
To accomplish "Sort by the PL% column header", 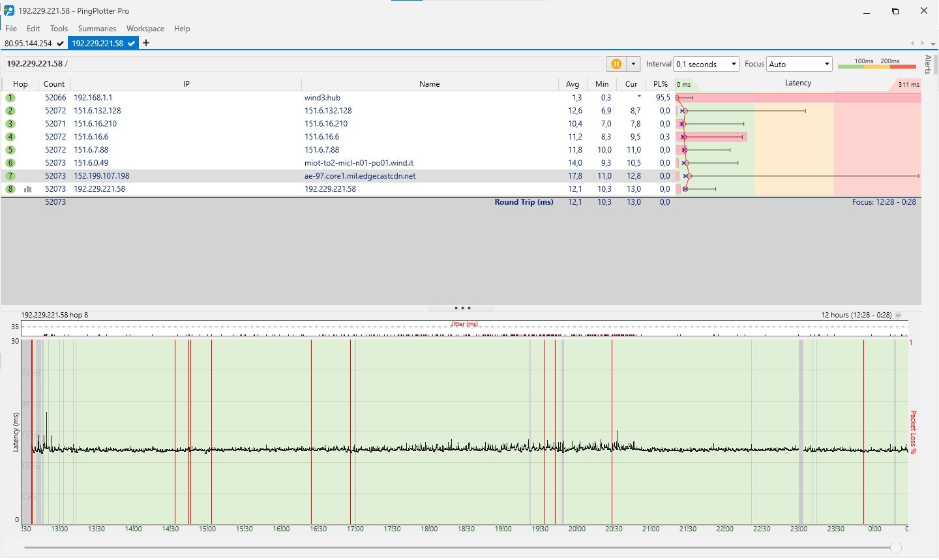I will 660,84.
